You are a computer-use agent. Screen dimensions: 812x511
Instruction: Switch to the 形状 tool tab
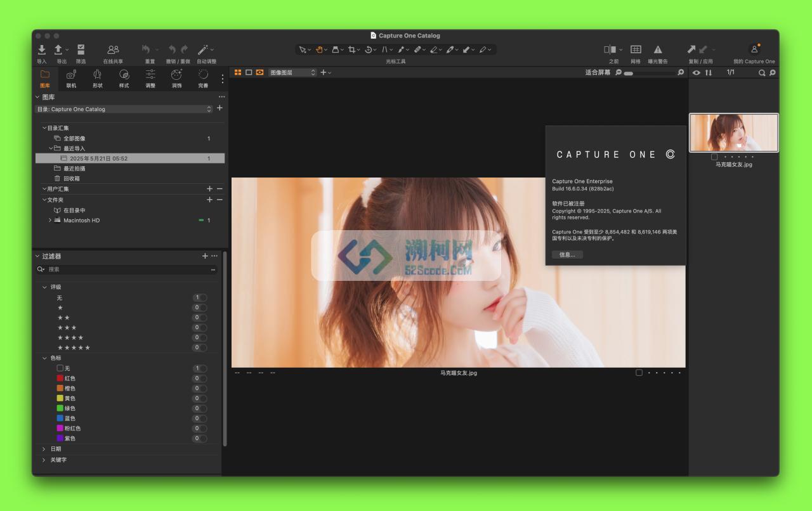[x=97, y=79]
